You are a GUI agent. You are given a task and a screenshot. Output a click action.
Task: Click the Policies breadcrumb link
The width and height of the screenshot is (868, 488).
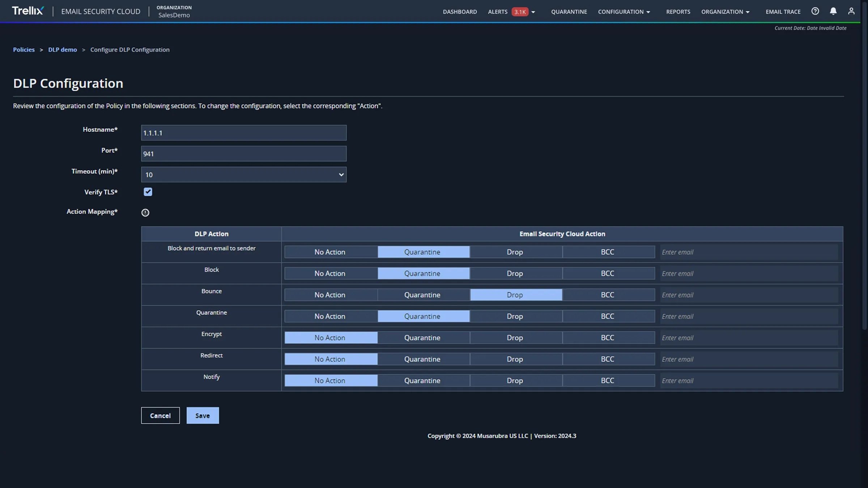pyautogui.click(x=24, y=50)
